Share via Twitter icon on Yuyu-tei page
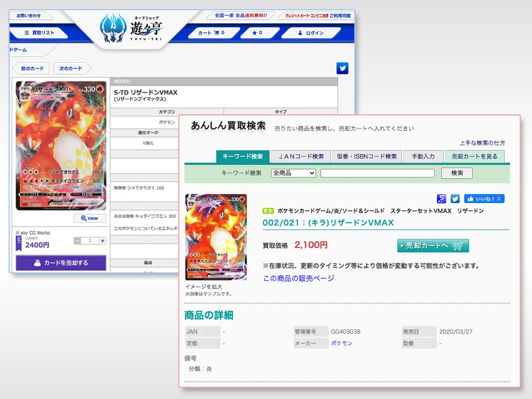This screenshot has width=532, height=399. tap(342, 68)
